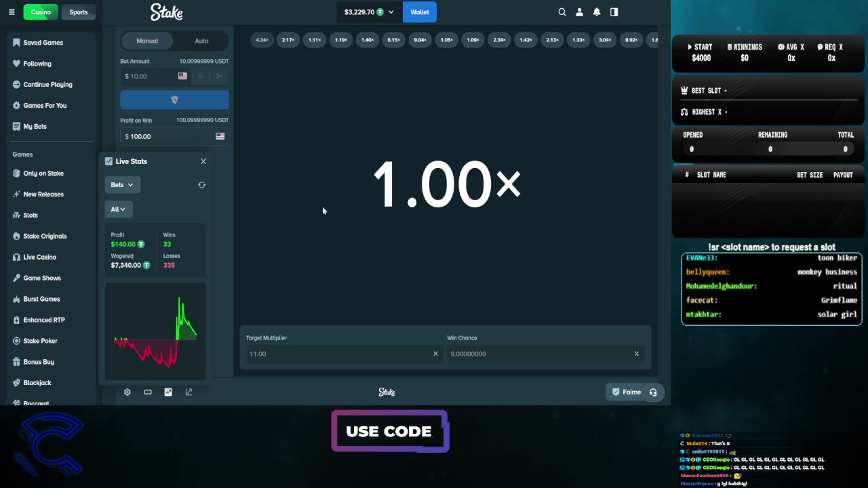The image size is (868, 488).
Task: Click the flag icon in Bet Amount field
Action: click(182, 77)
